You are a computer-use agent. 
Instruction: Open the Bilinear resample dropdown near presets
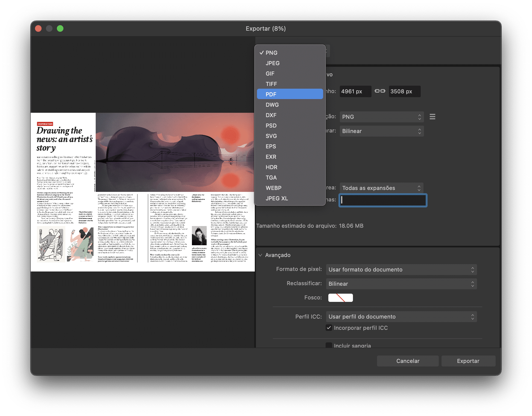(x=382, y=131)
